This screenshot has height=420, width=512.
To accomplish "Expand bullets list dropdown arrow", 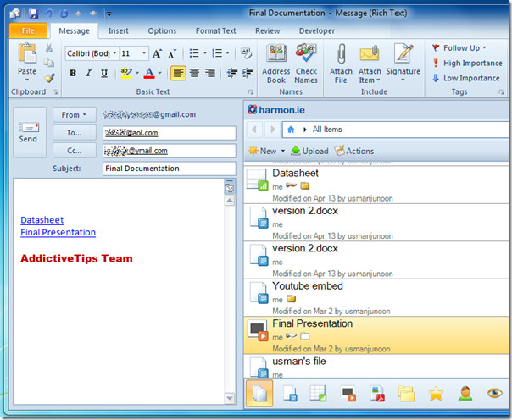I will click(x=205, y=53).
